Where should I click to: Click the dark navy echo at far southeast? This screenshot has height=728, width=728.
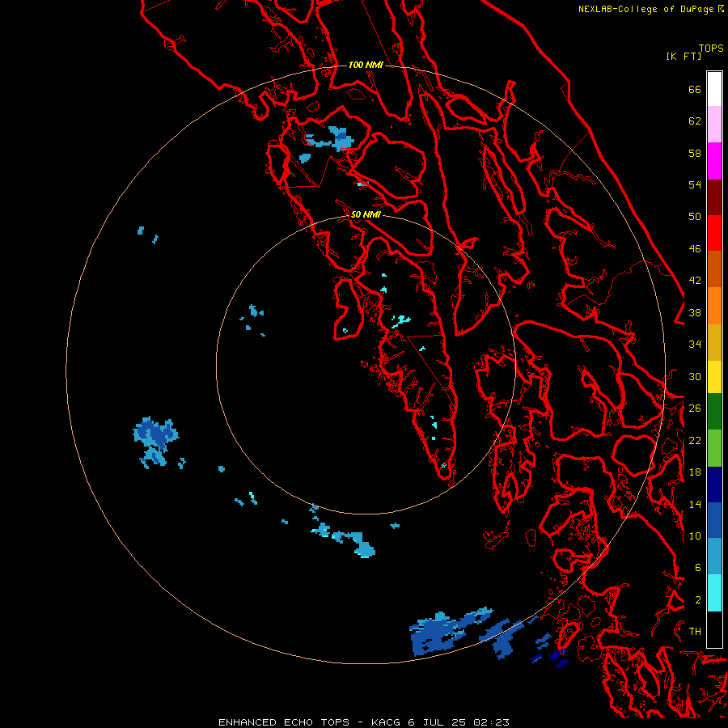click(558, 658)
